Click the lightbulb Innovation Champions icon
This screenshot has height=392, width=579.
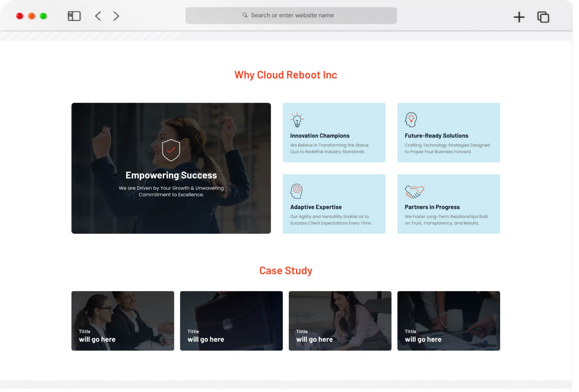click(297, 120)
